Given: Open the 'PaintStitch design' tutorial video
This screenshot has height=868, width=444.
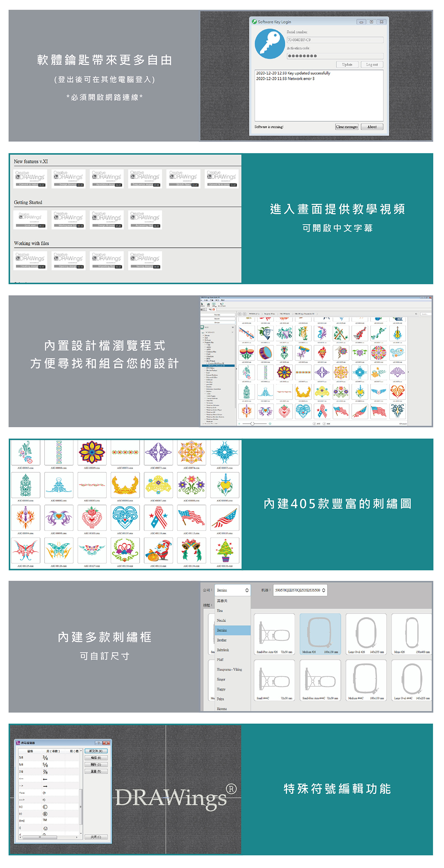Looking at the screenshot, I should [x=107, y=178].
